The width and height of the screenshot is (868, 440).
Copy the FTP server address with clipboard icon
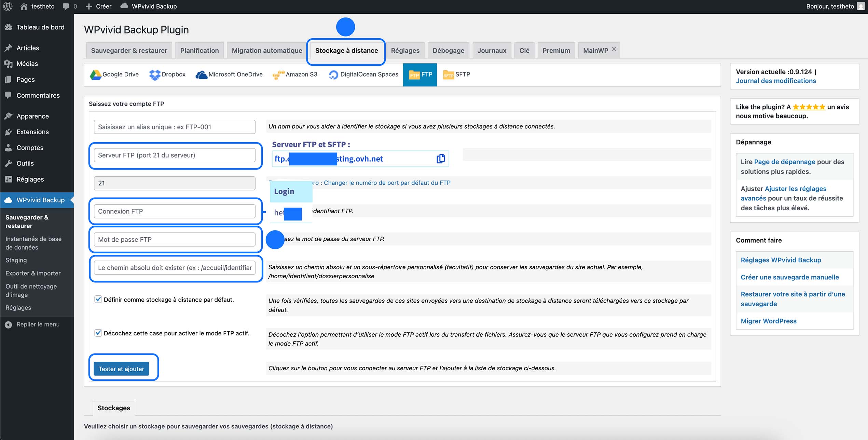point(440,158)
